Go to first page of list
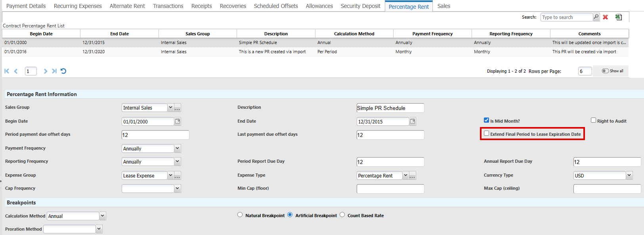Screen dimensions: 644x235 pyautogui.click(x=7, y=71)
